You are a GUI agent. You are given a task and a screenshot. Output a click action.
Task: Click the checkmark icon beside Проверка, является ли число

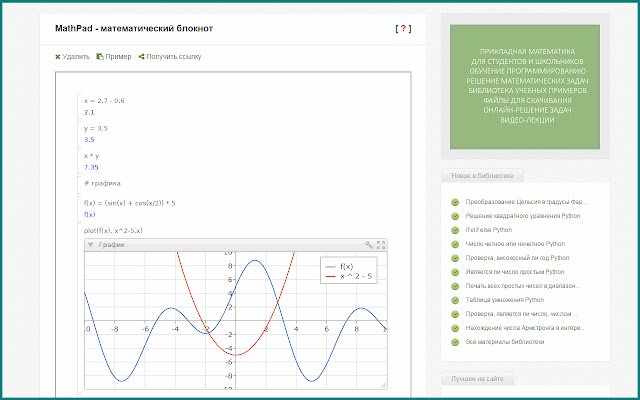[455, 314]
